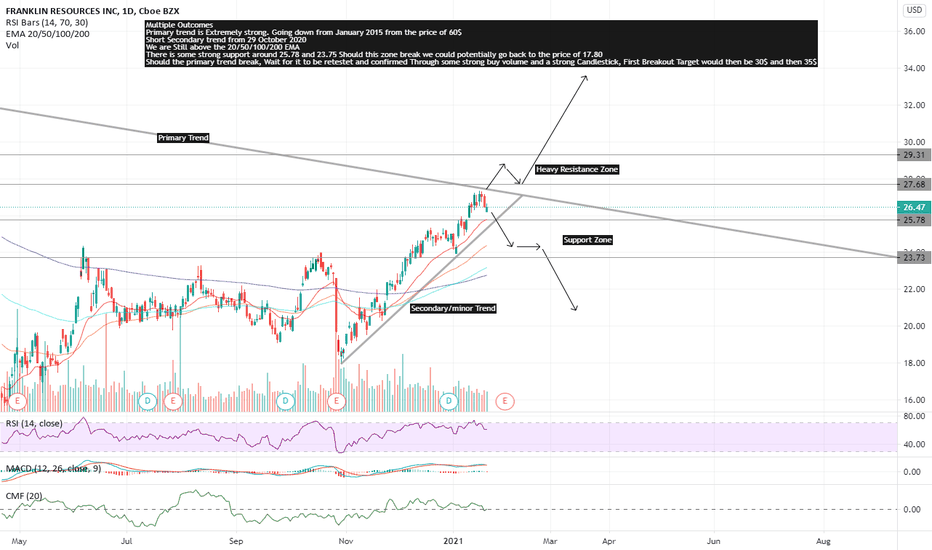This screenshot has height=550, width=932.
Task: Click the 32.00 price axis label
Action: click(x=914, y=105)
